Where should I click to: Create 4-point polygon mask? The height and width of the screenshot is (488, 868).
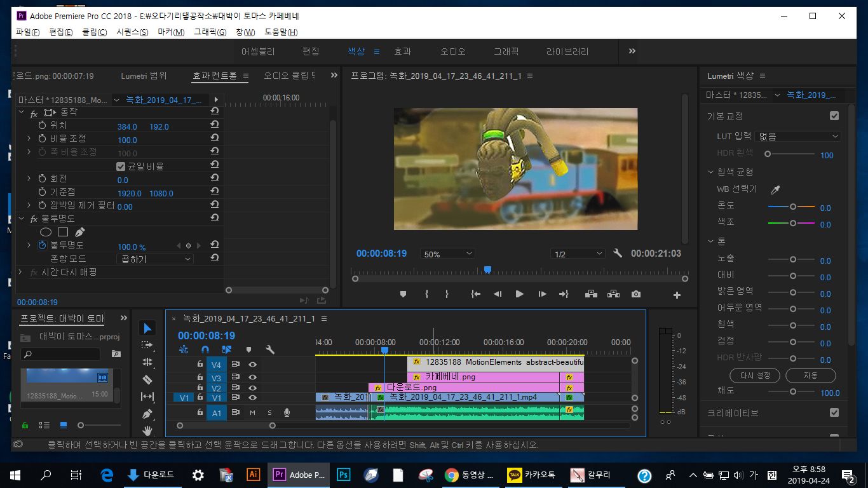pos(63,232)
